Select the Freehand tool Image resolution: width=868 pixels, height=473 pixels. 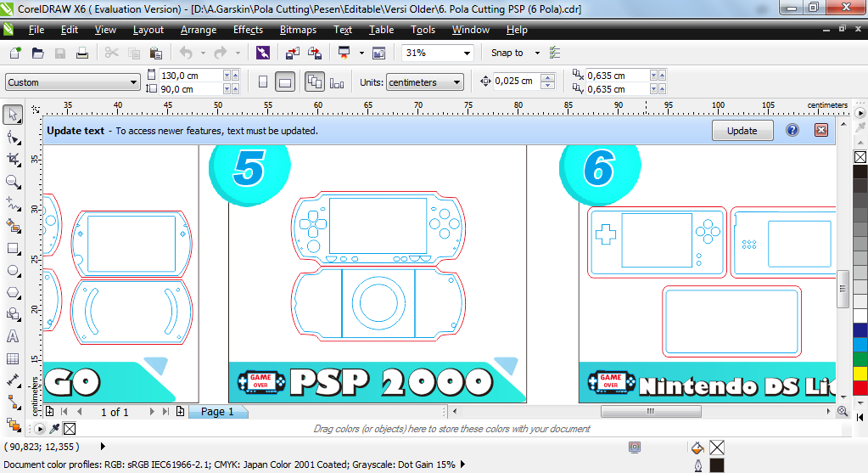pyautogui.click(x=13, y=204)
